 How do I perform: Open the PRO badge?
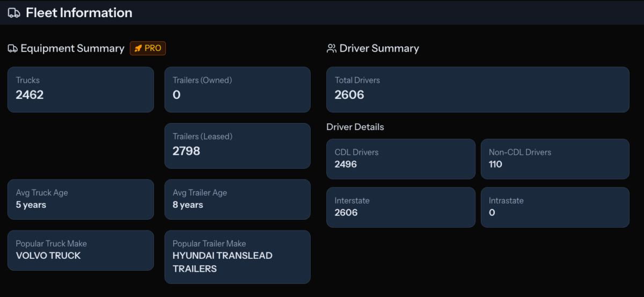point(148,48)
